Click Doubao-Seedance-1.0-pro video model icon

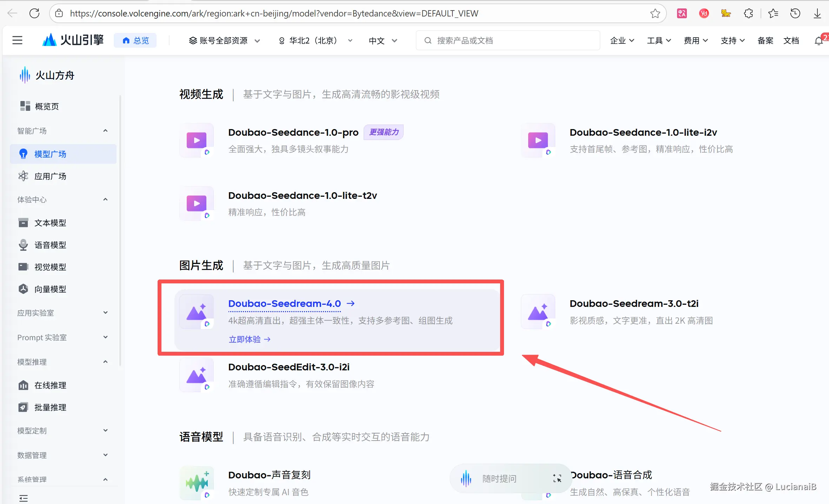(197, 140)
